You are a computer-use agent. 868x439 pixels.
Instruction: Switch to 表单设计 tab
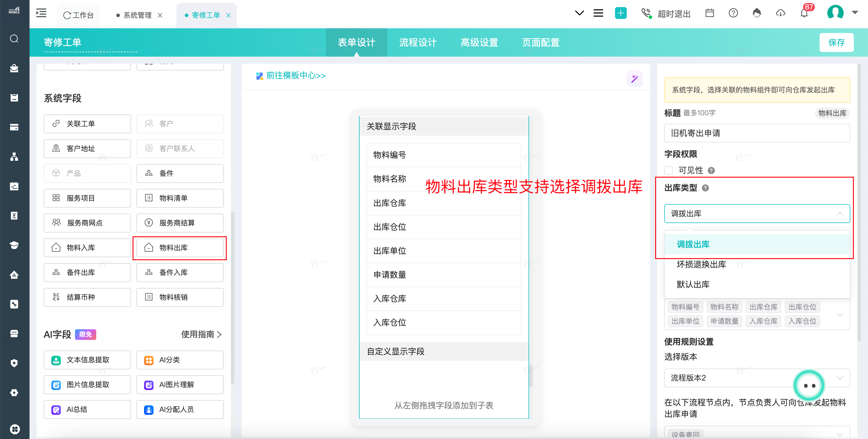click(356, 42)
